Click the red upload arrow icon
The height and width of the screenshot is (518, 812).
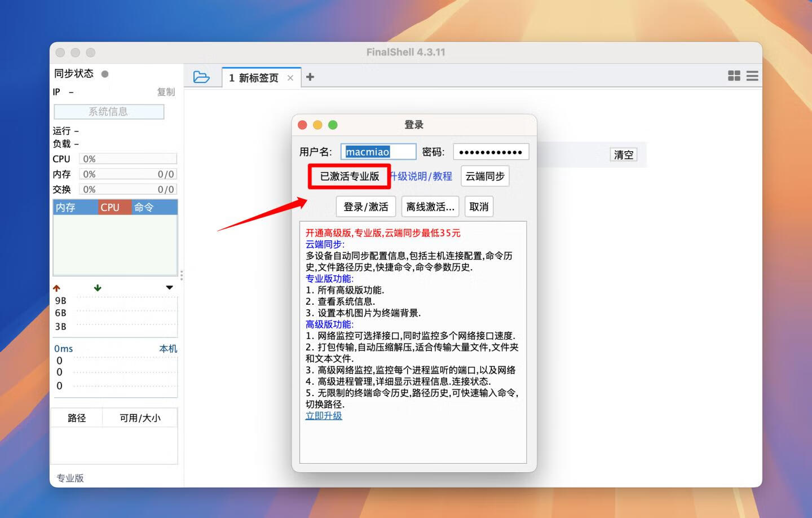tap(56, 288)
